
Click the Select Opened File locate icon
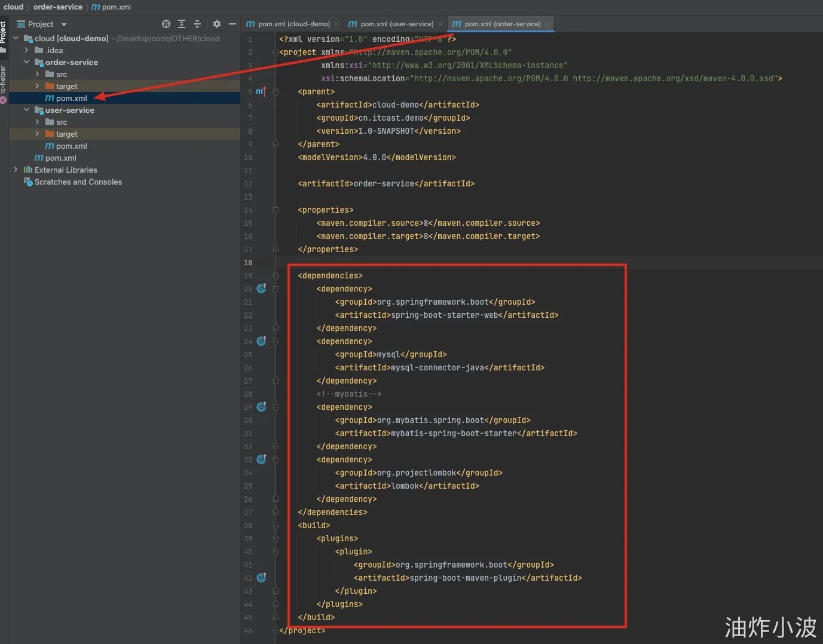166,24
